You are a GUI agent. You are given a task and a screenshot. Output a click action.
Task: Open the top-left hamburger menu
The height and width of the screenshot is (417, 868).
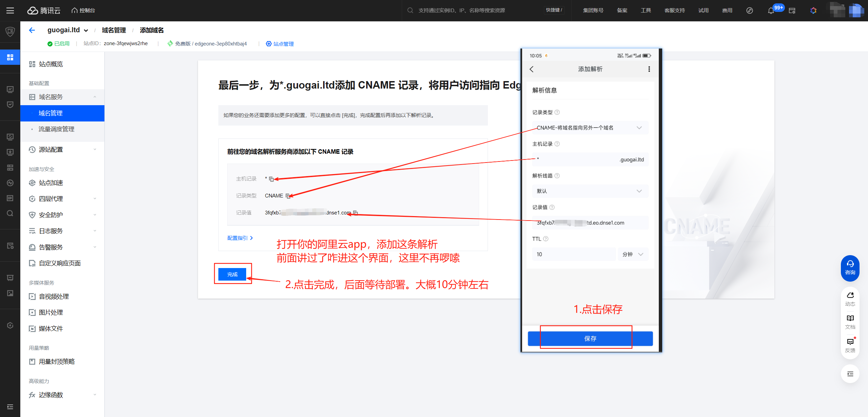click(x=10, y=11)
